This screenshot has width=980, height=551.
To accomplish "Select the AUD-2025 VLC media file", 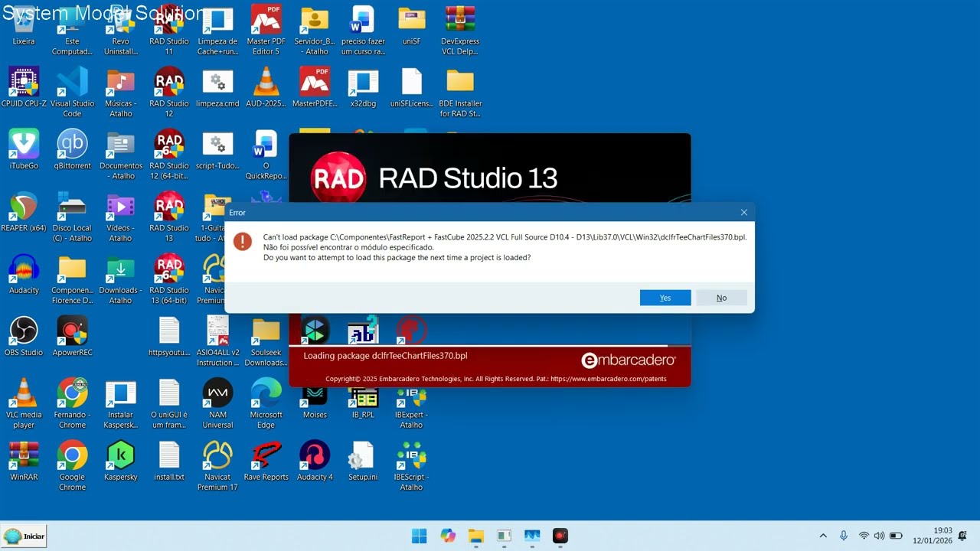I will [x=266, y=87].
